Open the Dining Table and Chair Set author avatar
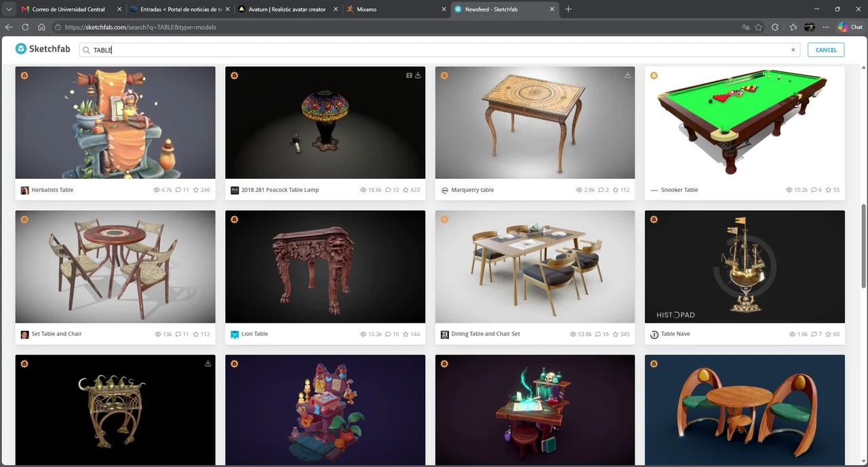This screenshot has width=868, height=467. 445,334
